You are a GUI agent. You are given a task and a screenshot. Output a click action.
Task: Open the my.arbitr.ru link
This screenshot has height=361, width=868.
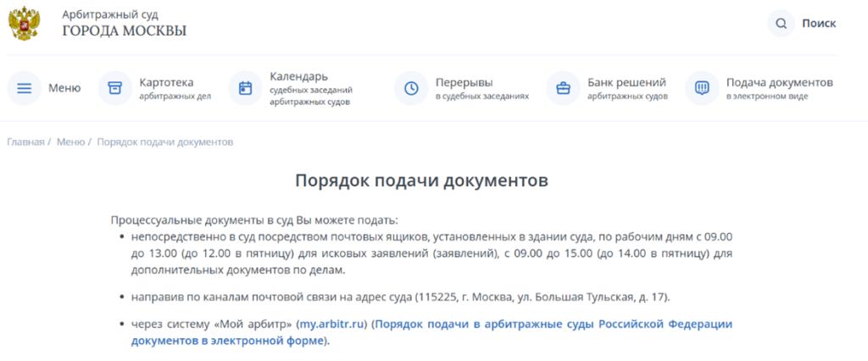pos(333,325)
